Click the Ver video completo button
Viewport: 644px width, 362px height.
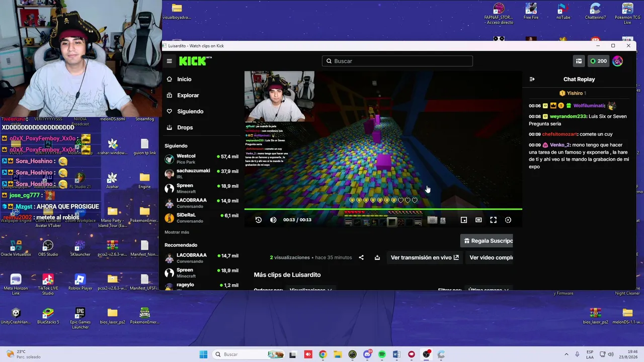(490, 257)
